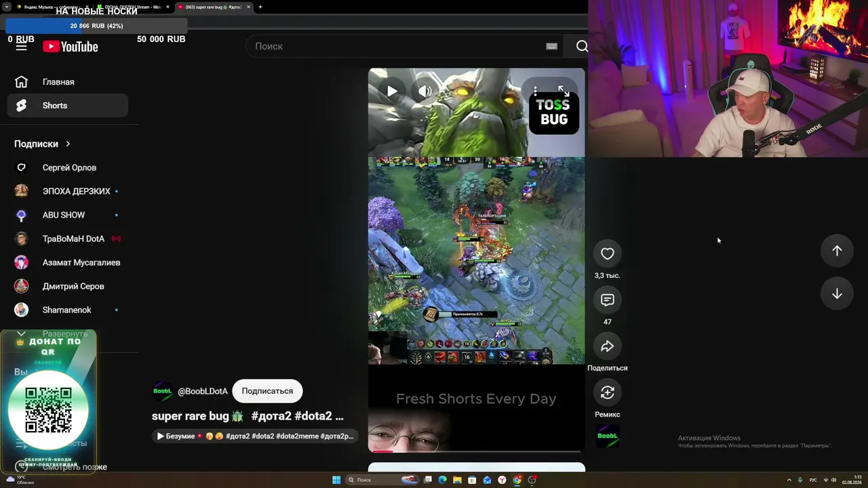
Task: Click the microphone tray icon
Action: (x=800, y=480)
